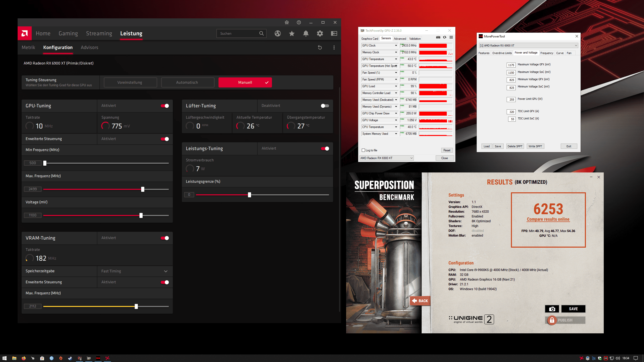644x362 pixels.
Task: Open the GPU Chip Power Draw dropdown
Action: coord(396,113)
